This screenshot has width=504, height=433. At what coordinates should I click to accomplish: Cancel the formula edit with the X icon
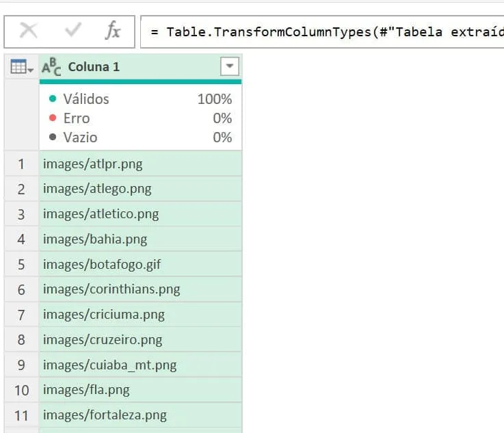pos(28,31)
